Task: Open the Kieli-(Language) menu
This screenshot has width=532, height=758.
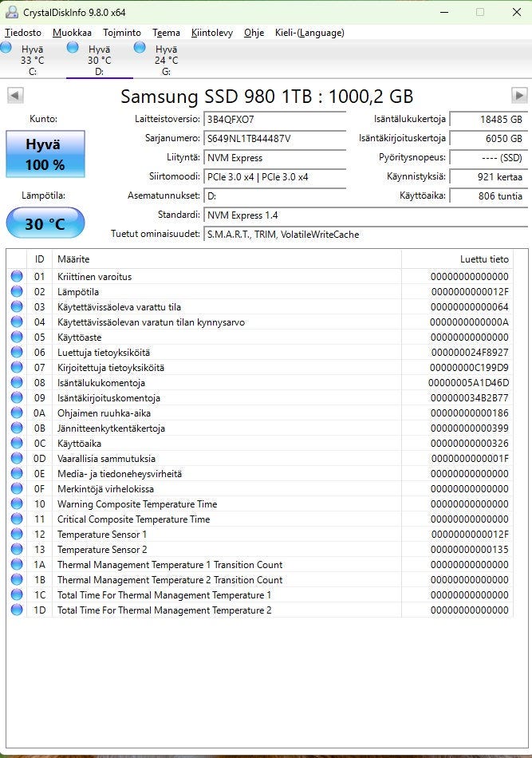Action: point(309,33)
